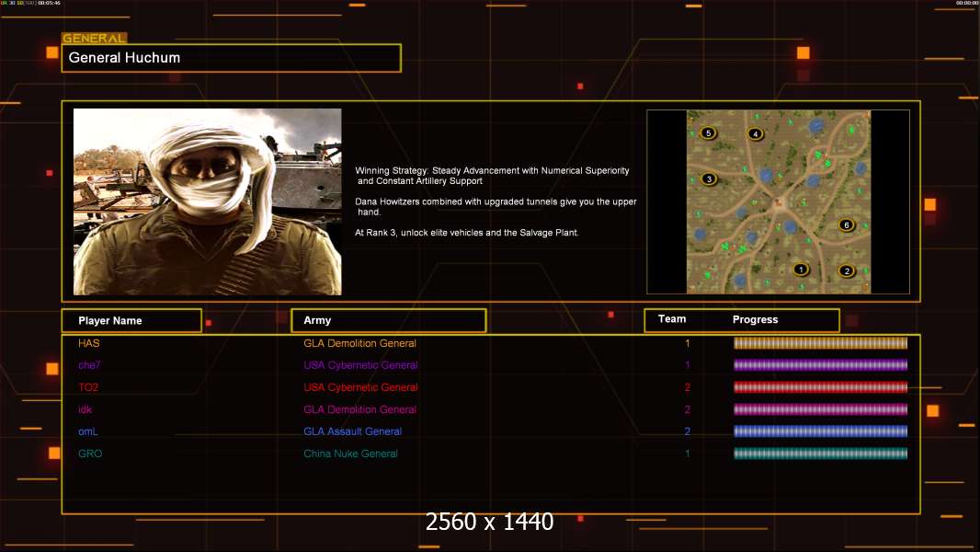980x552 pixels.
Task: Click team number for TO2
Action: pos(688,387)
